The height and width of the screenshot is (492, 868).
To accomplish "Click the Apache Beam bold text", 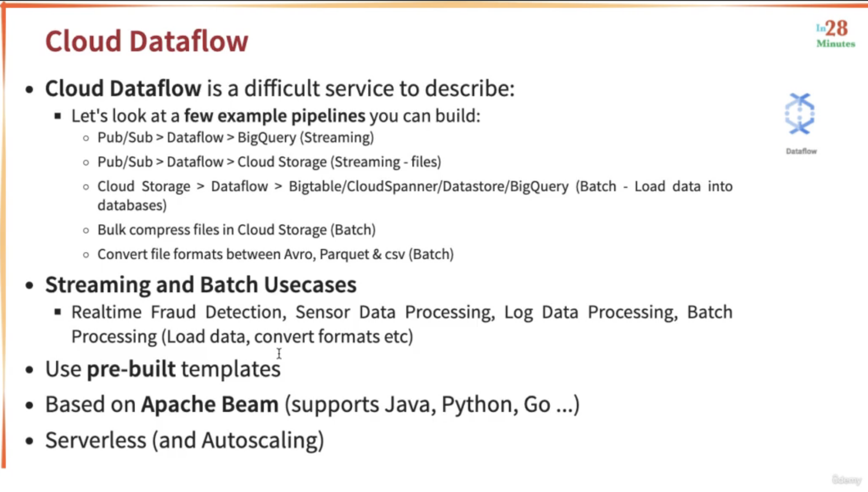I will [210, 405].
